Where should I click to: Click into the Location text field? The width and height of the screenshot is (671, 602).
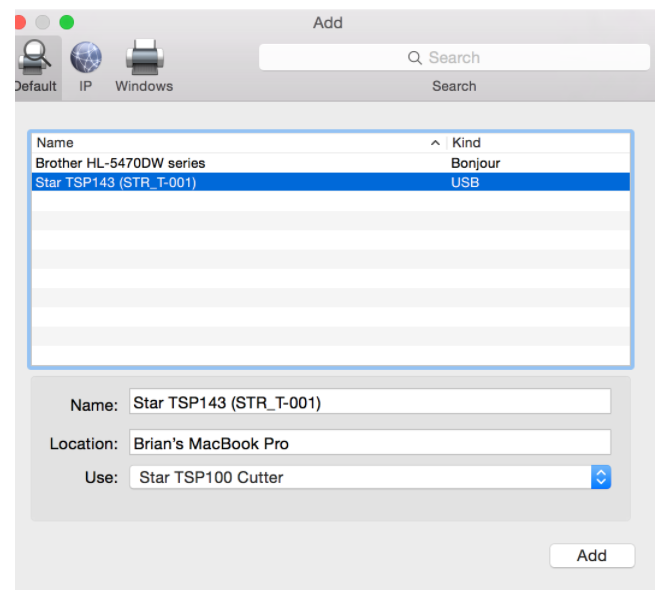370,443
